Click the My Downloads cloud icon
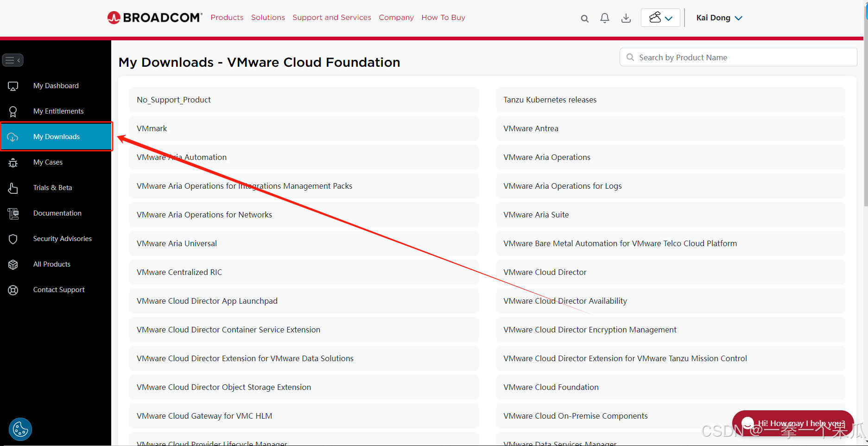This screenshot has width=868, height=446. click(x=13, y=137)
